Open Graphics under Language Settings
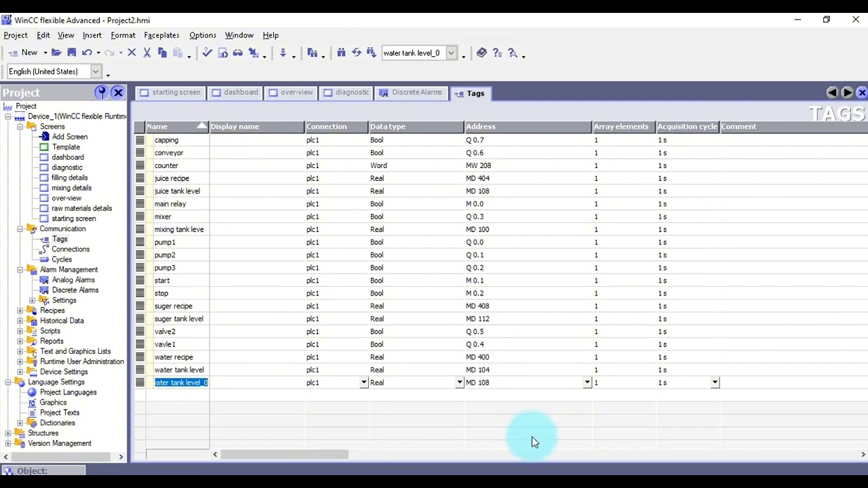Image resolution: width=868 pixels, height=488 pixels. coord(53,403)
